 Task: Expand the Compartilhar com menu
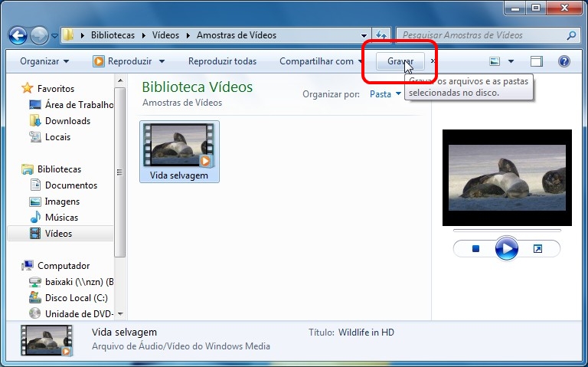[321, 61]
